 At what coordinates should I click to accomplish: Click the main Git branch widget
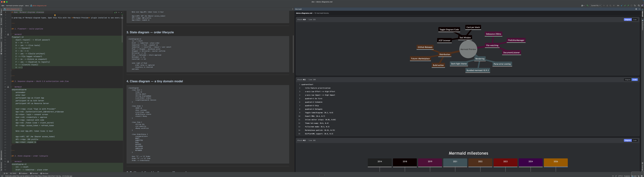pos(634,176)
